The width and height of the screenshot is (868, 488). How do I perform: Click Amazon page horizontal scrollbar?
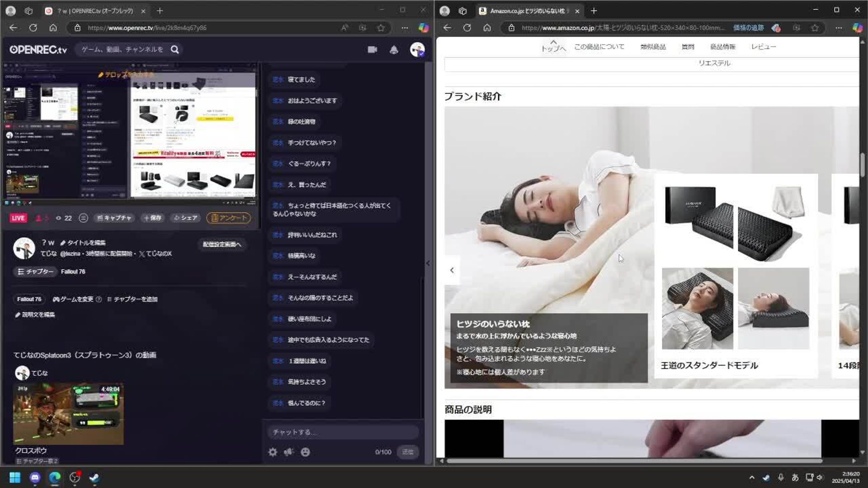(633, 461)
